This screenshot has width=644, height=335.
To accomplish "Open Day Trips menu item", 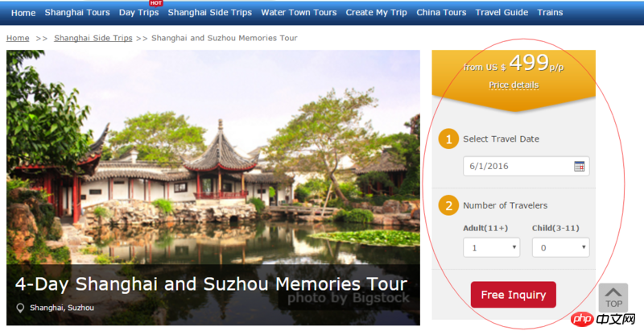I will 138,12.
